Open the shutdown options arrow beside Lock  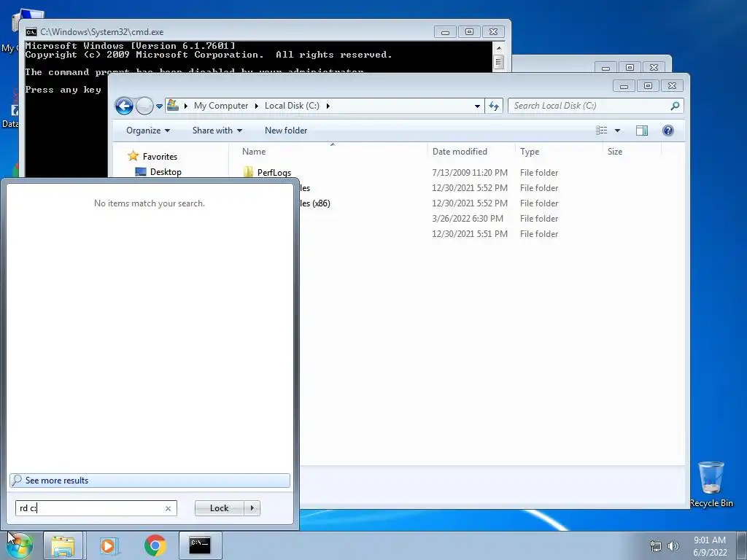(252, 508)
